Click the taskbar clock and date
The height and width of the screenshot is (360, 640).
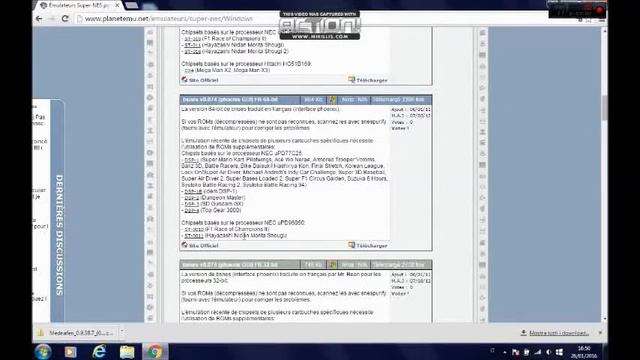[x=584, y=352]
